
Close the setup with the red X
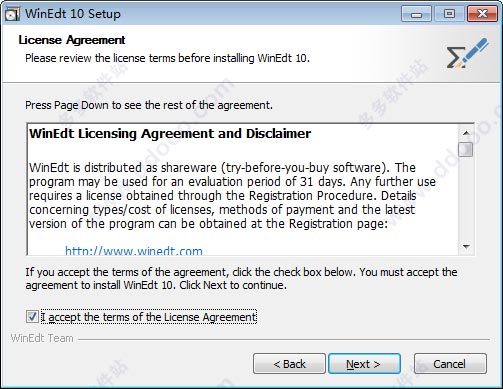click(x=482, y=14)
